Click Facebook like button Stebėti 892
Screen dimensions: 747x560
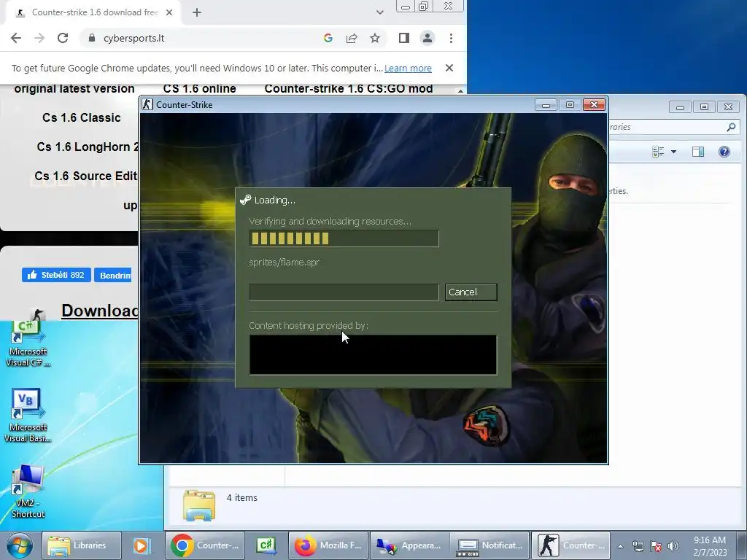pos(56,275)
